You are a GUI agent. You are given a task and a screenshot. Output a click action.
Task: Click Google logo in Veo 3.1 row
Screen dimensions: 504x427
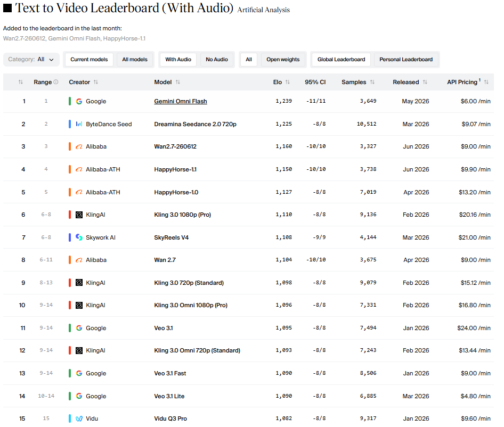point(79,328)
